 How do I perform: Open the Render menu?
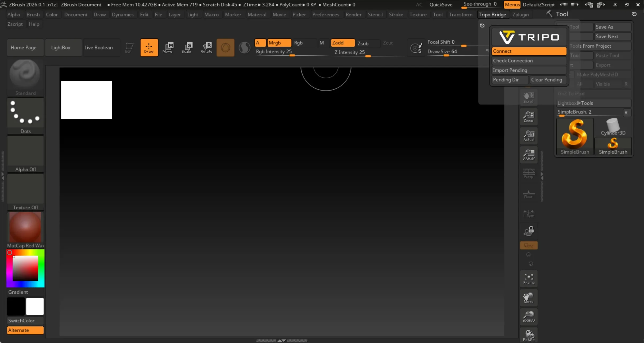(354, 15)
